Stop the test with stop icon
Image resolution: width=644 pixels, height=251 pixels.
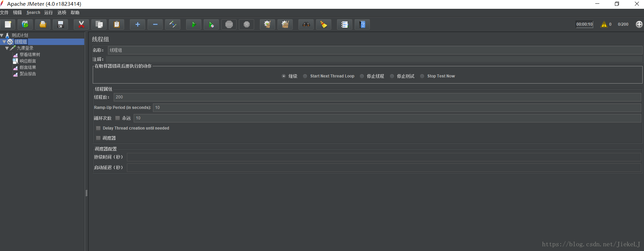[x=229, y=24]
